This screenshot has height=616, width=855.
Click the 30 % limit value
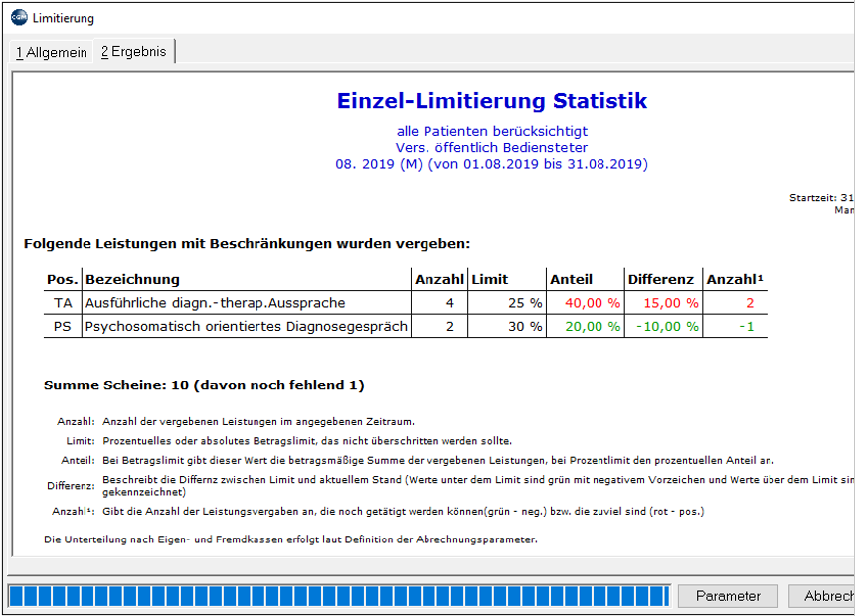[x=525, y=327]
